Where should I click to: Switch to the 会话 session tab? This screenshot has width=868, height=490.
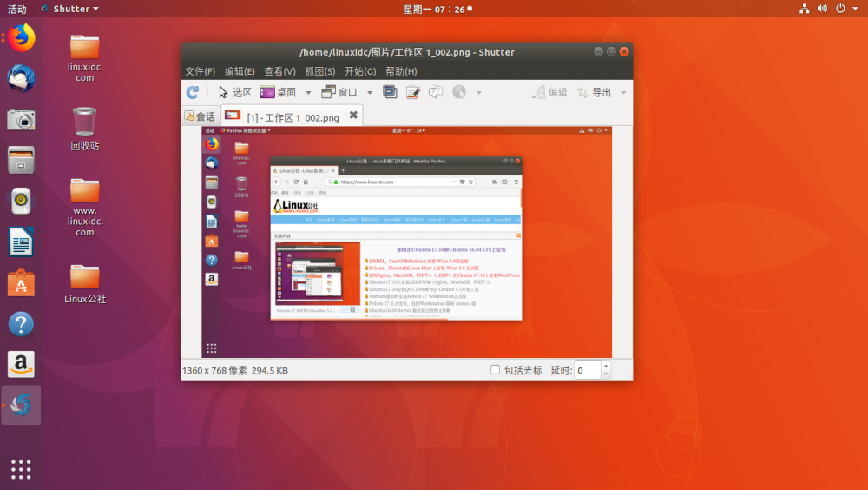coord(201,116)
